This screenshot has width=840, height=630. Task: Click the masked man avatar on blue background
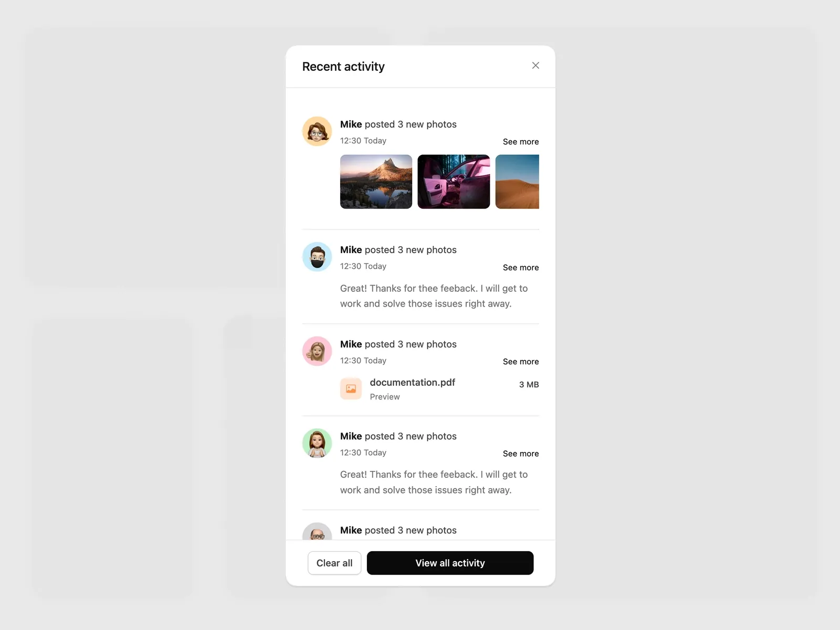click(x=317, y=257)
